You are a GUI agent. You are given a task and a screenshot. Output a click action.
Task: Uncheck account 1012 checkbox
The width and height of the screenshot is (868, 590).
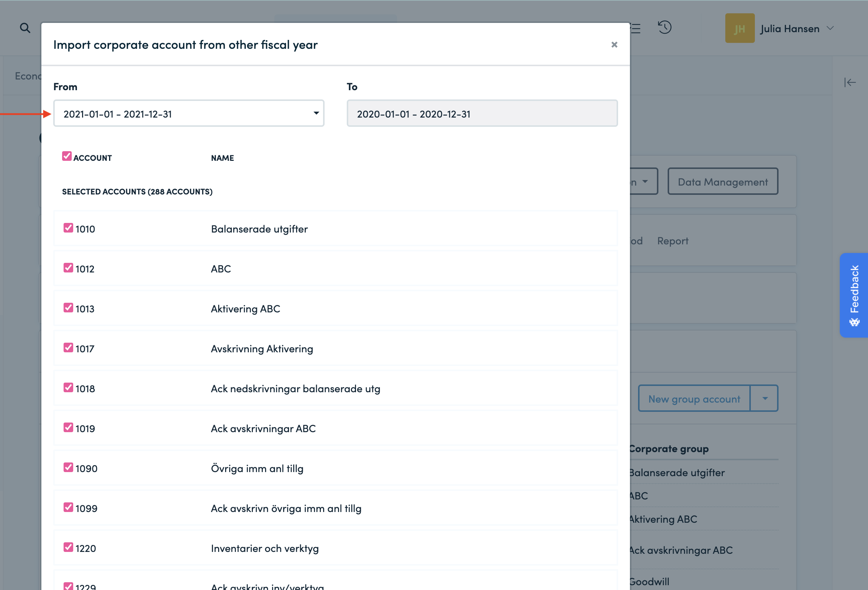point(68,268)
